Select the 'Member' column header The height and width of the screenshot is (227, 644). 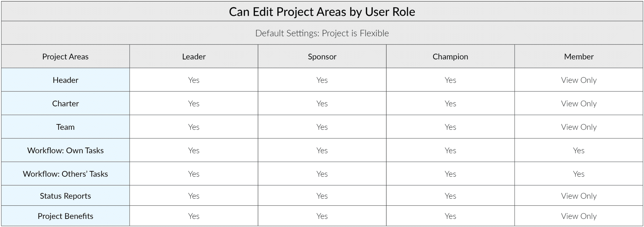point(579,57)
